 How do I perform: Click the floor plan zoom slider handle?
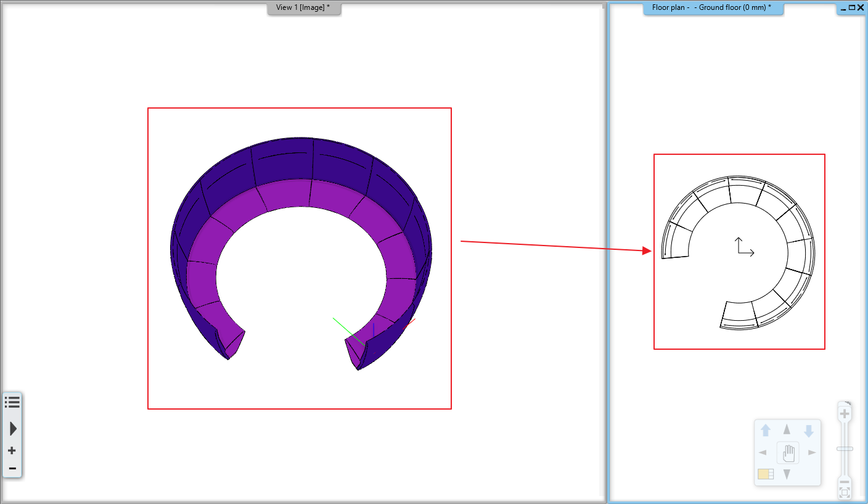845,449
